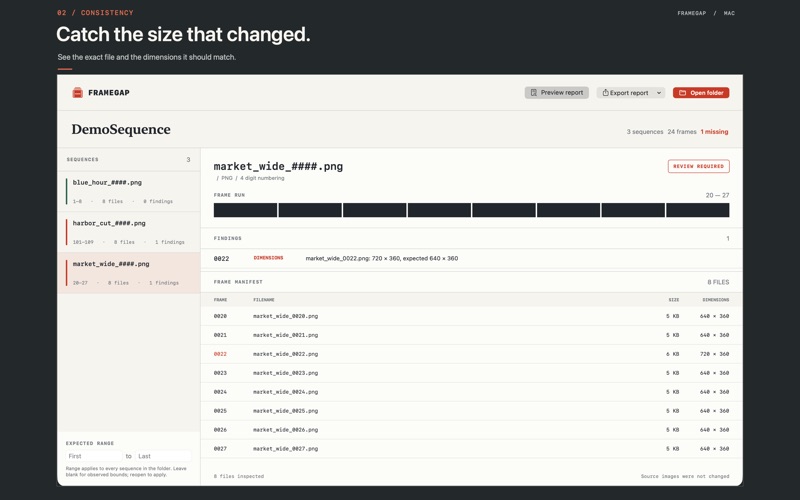Click the Open folder button
The image size is (800, 500).
(x=701, y=93)
